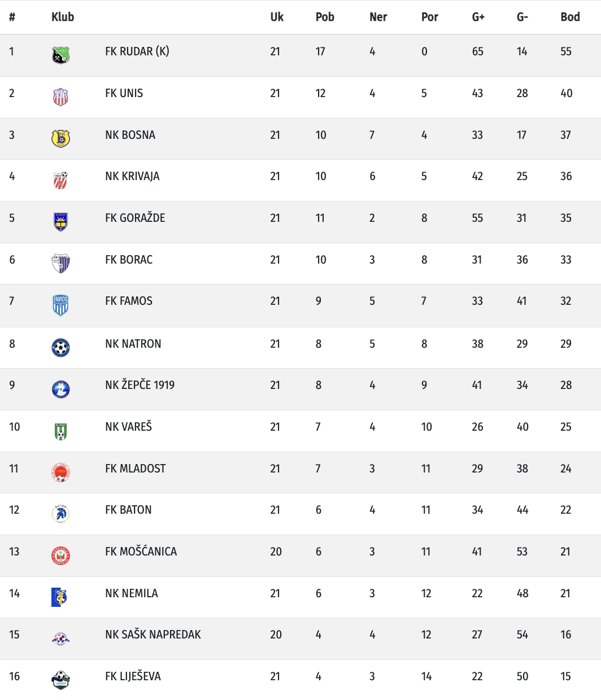Sort table by Bod column header
Image resolution: width=601 pixels, height=700 pixels.
[x=570, y=17]
